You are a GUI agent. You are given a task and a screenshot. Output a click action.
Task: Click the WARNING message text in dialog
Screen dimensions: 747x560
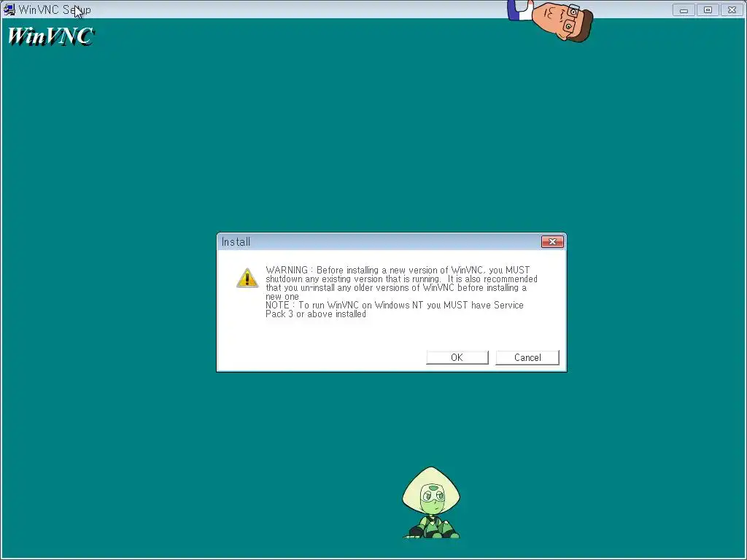coord(401,284)
